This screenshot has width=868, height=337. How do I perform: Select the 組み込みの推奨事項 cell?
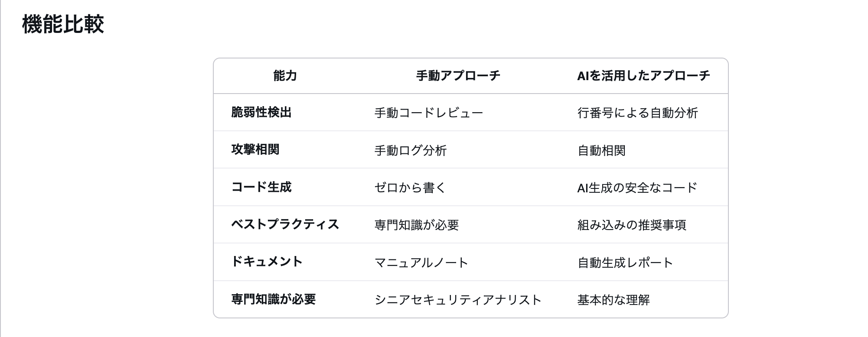pos(632,225)
